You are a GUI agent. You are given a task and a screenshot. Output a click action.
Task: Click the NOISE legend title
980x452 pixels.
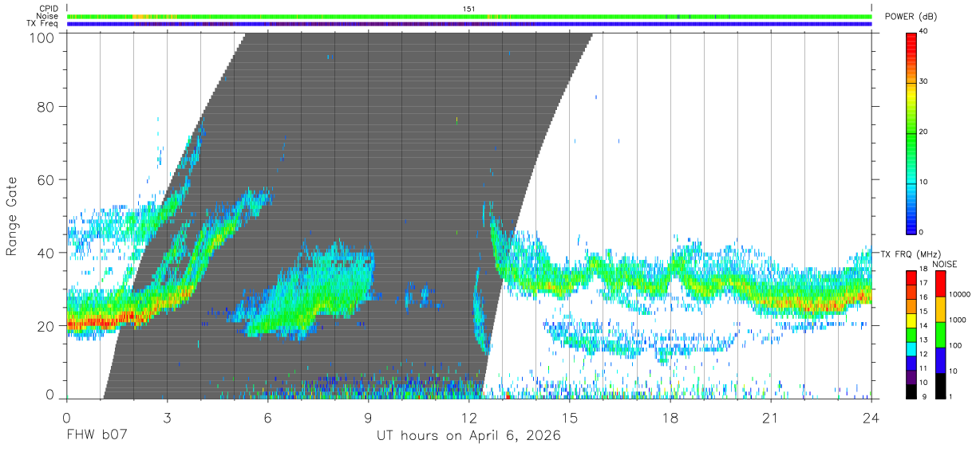click(945, 264)
